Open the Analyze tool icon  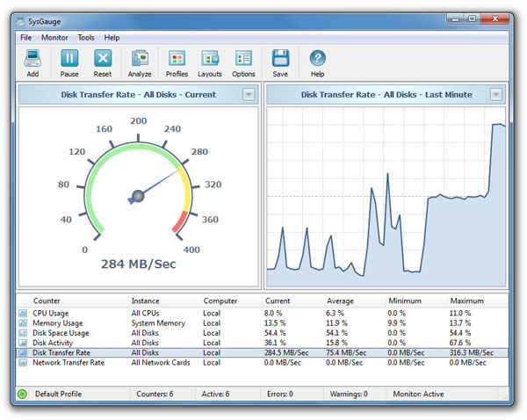[x=140, y=58]
